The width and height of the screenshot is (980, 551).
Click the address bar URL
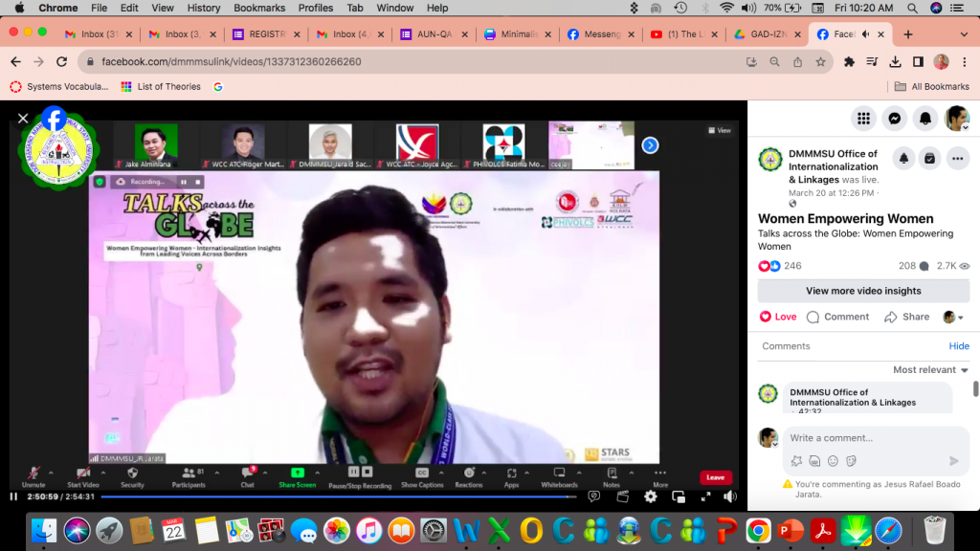pyautogui.click(x=232, y=62)
